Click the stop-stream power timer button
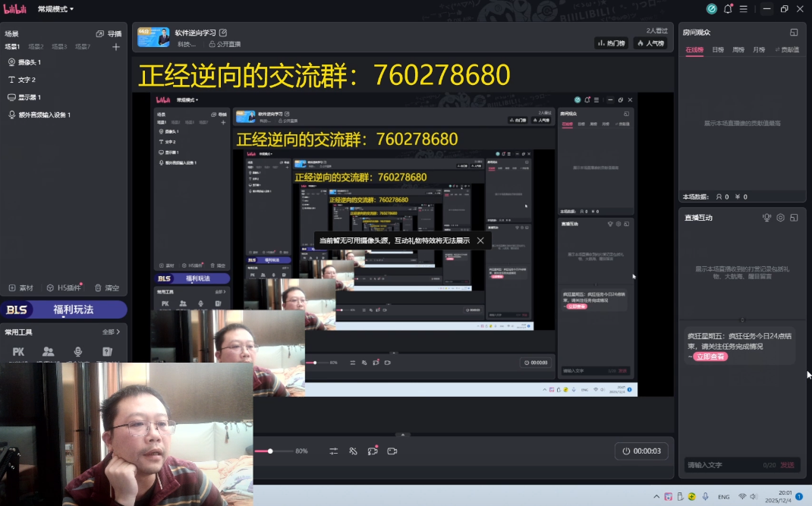This screenshot has height=506, width=812. (x=641, y=451)
